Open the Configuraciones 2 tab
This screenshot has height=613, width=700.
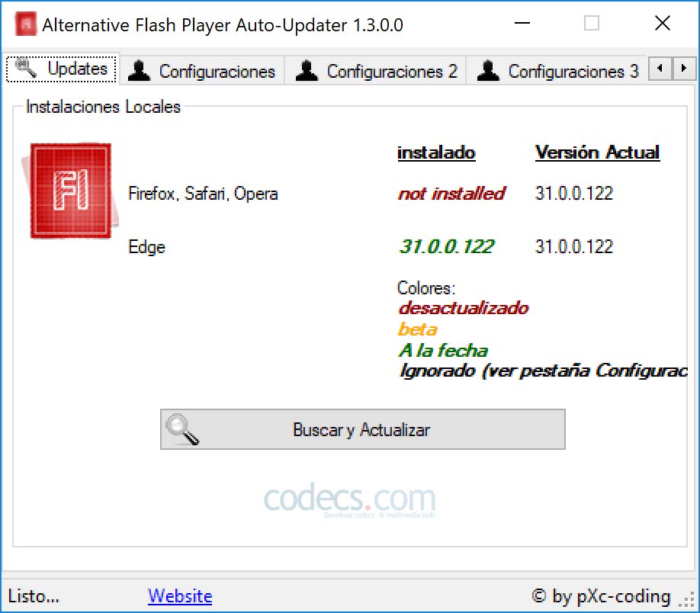point(375,71)
